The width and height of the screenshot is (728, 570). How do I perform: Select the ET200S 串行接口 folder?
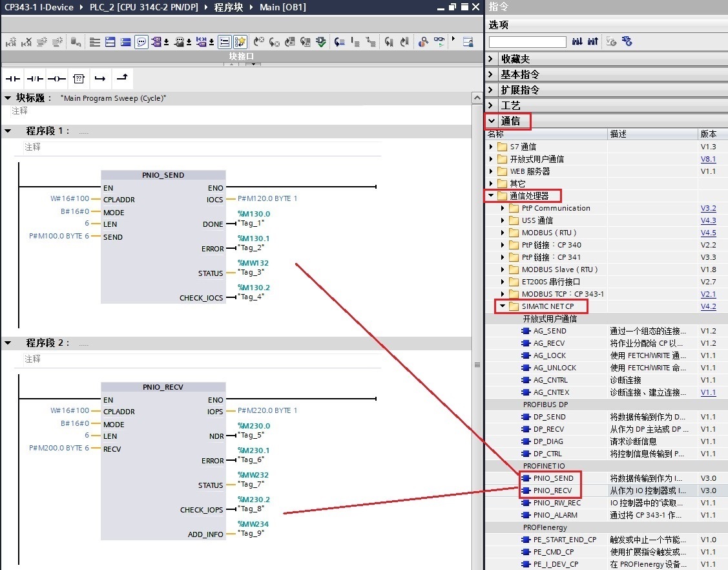click(x=550, y=282)
